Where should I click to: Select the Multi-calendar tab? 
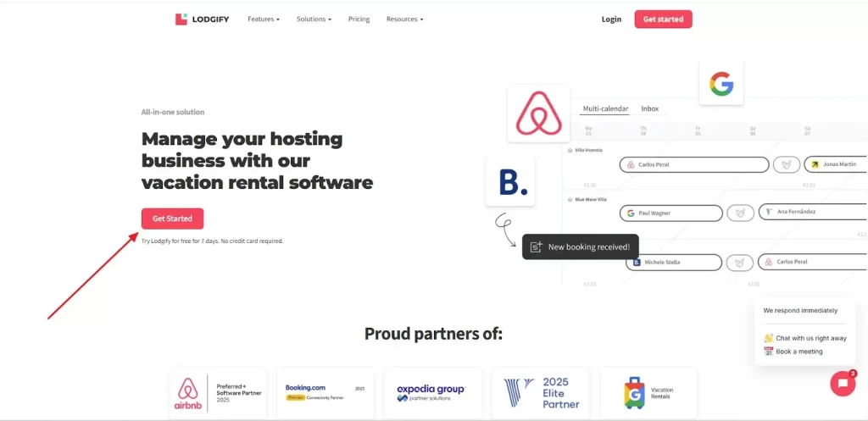[605, 108]
